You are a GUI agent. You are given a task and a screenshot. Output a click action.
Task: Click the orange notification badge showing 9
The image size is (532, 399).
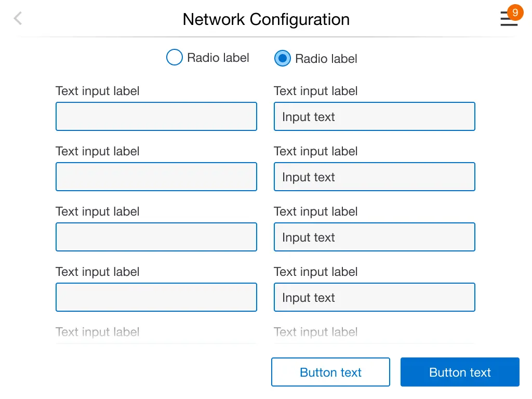tap(514, 12)
